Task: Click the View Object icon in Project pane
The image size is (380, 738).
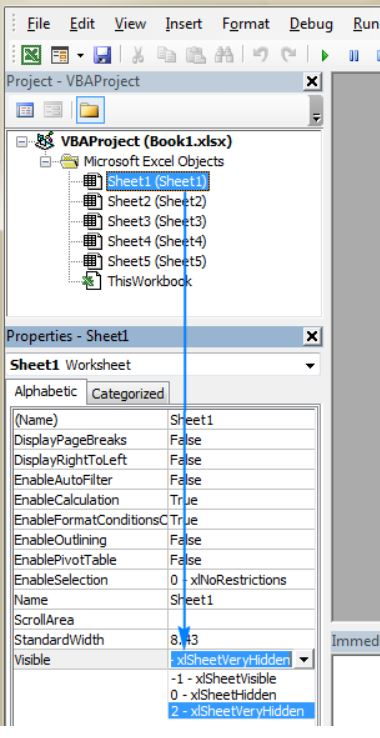Action: 53,110
